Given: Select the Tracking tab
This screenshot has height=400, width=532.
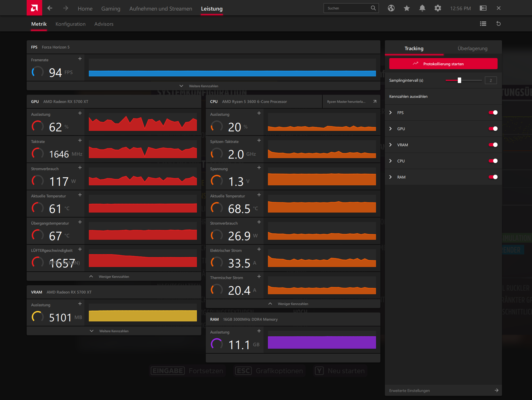Looking at the screenshot, I should tap(414, 48).
